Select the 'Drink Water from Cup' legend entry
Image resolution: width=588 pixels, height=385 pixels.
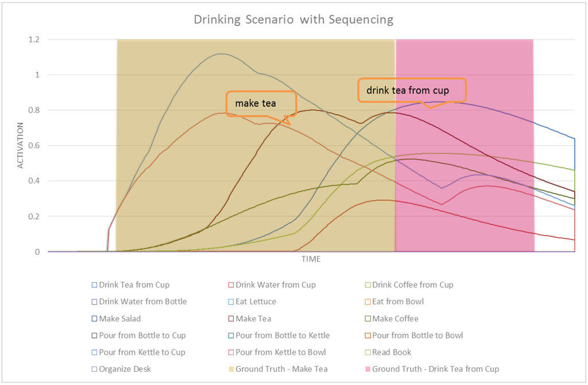tap(276, 285)
